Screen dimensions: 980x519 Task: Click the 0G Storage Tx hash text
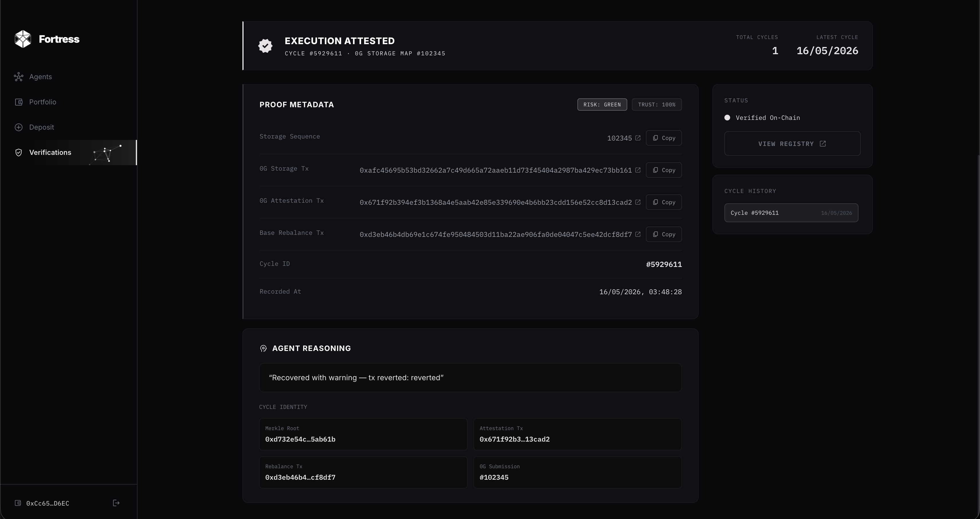click(496, 170)
